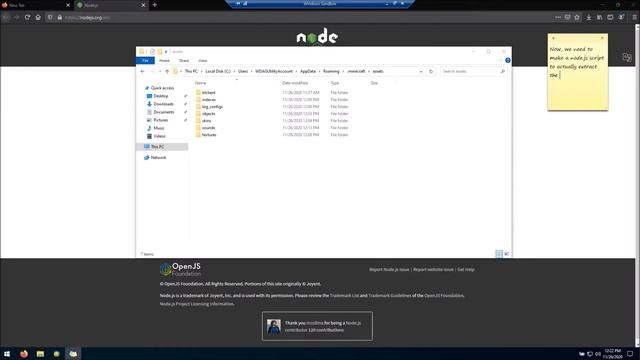Switch to the first Firefox tab
The image size is (640, 360).
[36, 5]
